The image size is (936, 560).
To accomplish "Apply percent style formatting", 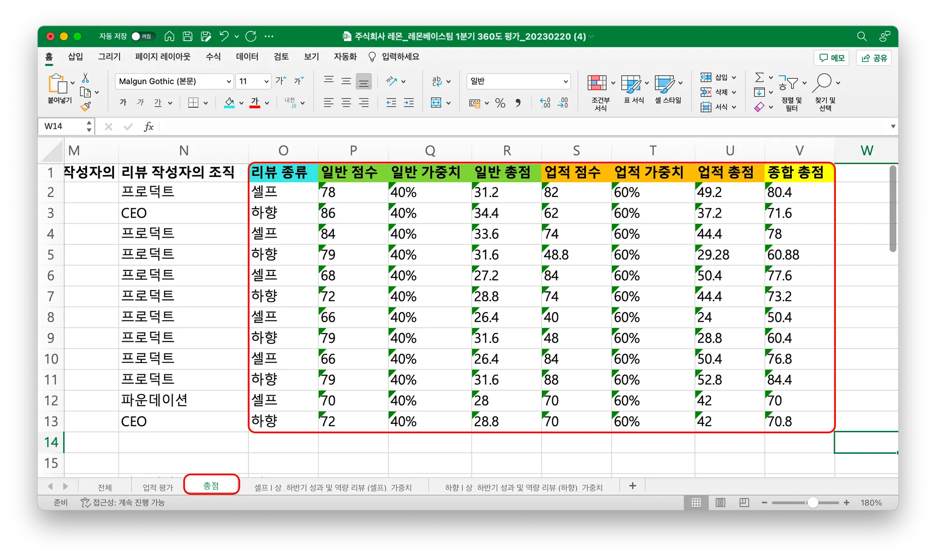I will (x=500, y=103).
